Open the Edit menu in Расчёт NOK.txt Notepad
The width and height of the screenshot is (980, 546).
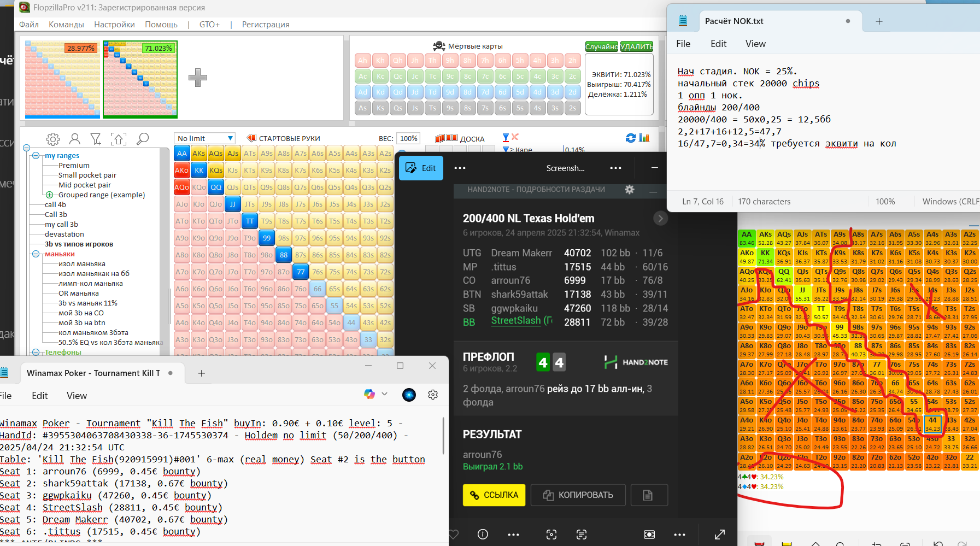pyautogui.click(x=718, y=44)
